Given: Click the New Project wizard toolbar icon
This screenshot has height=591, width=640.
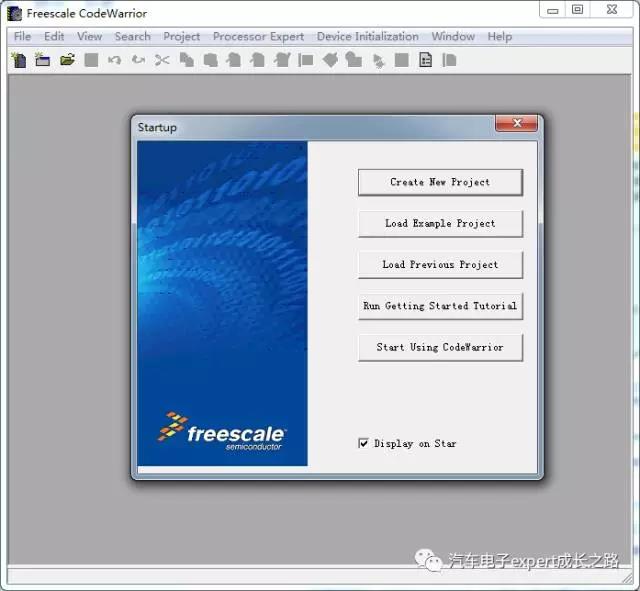Looking at the screenshot, I should click(42, 60).
